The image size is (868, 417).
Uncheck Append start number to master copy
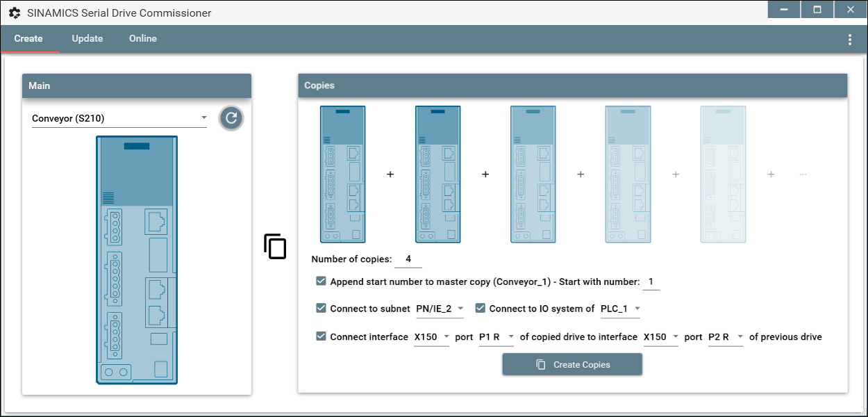(x=321, y=281)
